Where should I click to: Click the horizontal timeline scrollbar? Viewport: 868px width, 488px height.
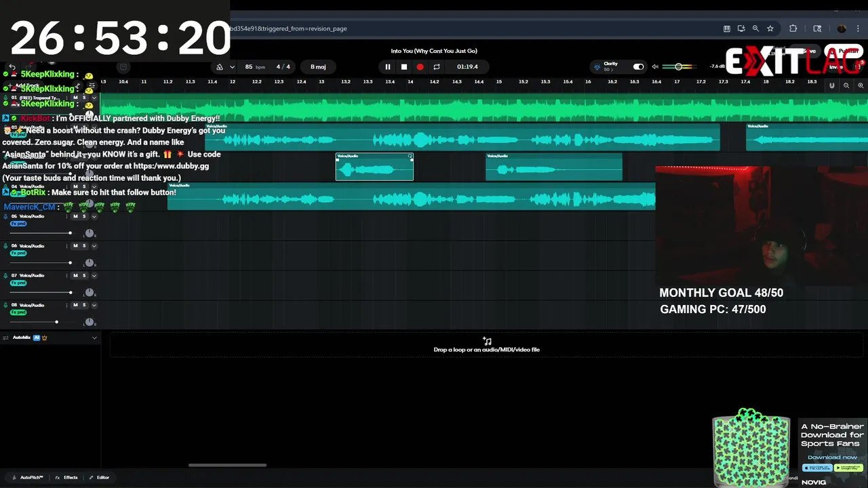227,465
